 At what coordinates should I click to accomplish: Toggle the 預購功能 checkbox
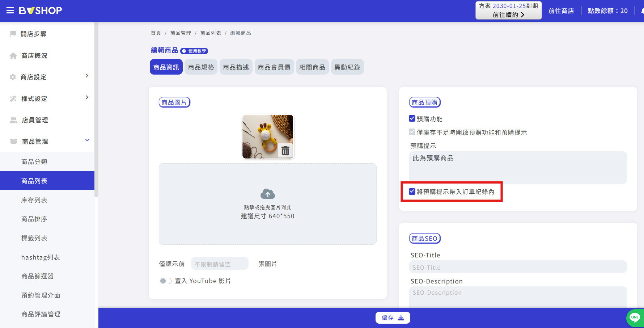[x=412, y=118]
